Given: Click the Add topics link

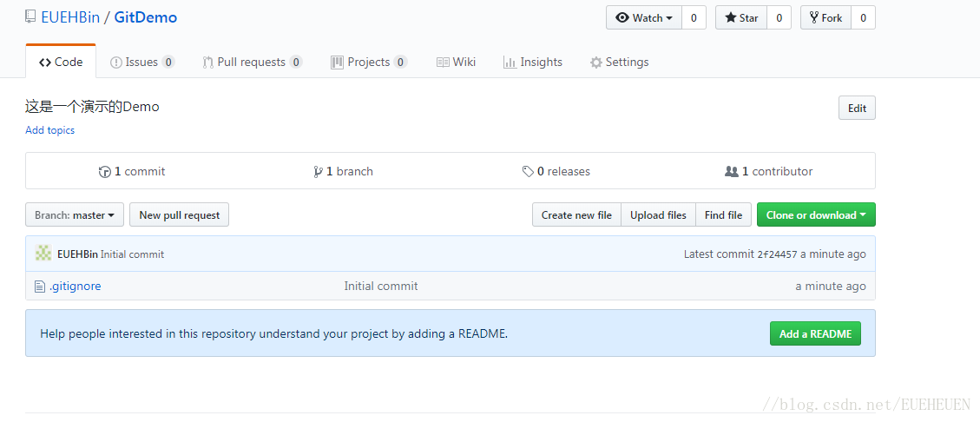Looking at the screenshot, I should [x=50, y=130].
